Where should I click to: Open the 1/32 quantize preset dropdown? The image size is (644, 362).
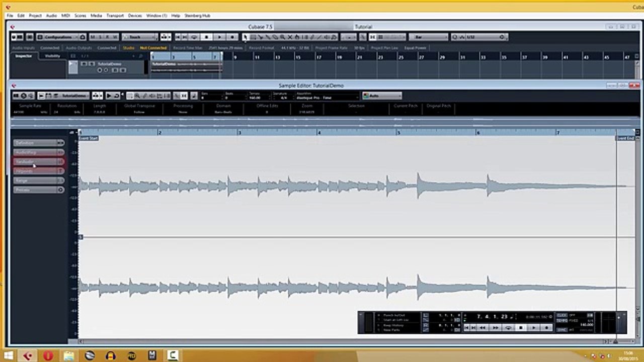pyautogui.click(x=483, y=37)
